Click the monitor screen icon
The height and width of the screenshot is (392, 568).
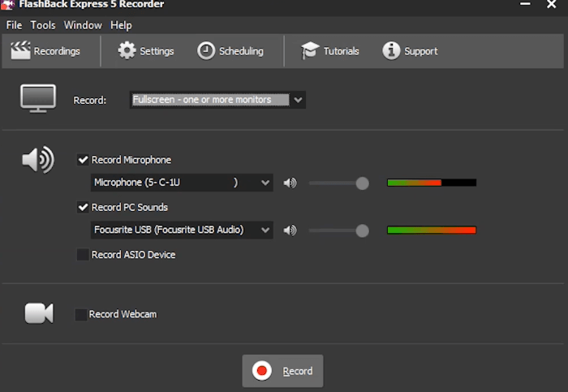coord(38,98)
